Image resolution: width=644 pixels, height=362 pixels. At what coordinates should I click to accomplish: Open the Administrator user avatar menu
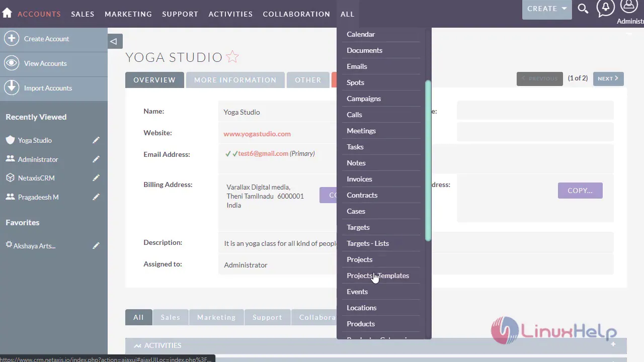pos(629,7)
